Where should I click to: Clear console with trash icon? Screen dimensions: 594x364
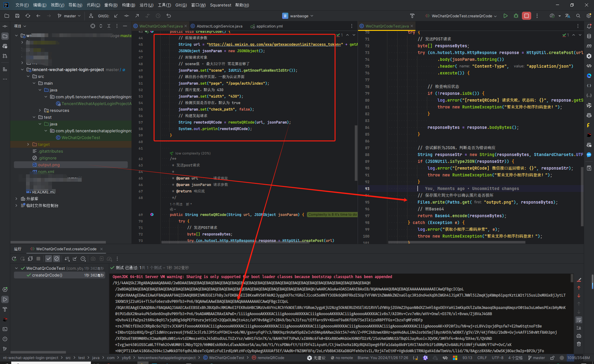[x=579, y=344]
